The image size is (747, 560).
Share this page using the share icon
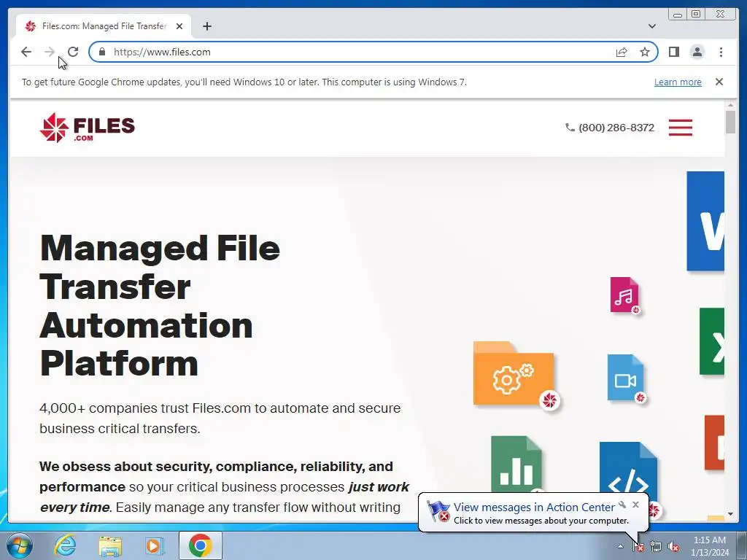pyautogui.click(x=622, y=52)
